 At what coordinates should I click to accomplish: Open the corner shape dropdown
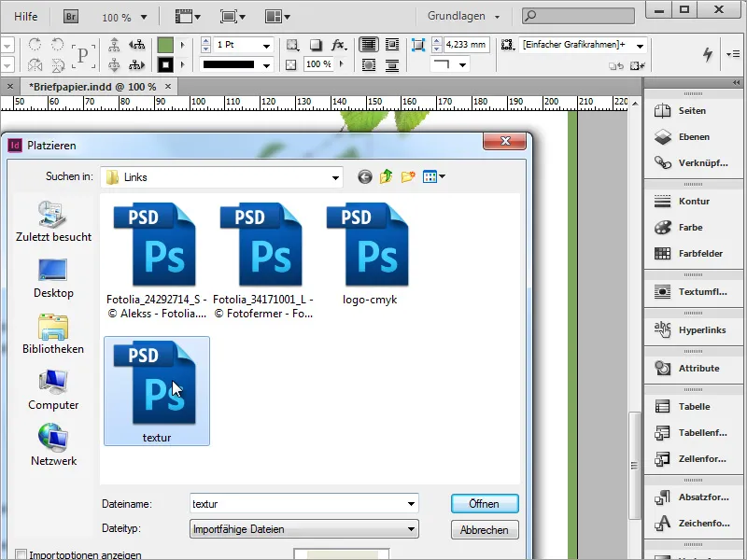(462, 64)
